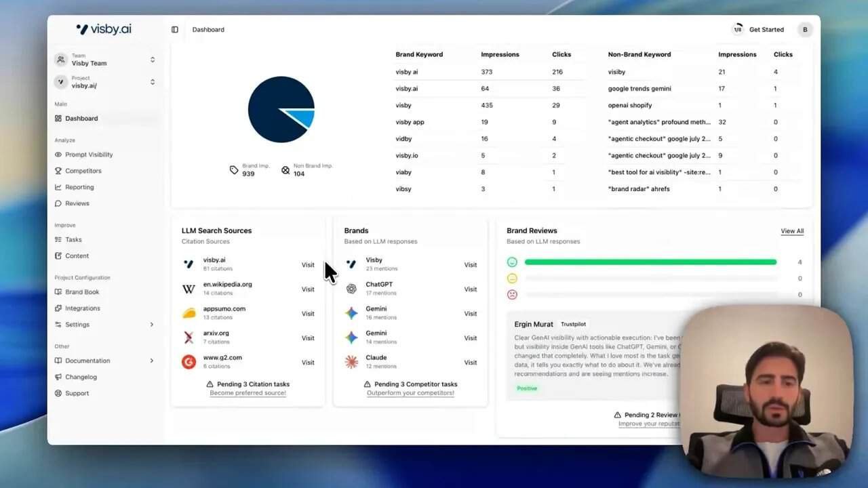Click View All in Brand Reviews

click(x=791, y=230)
